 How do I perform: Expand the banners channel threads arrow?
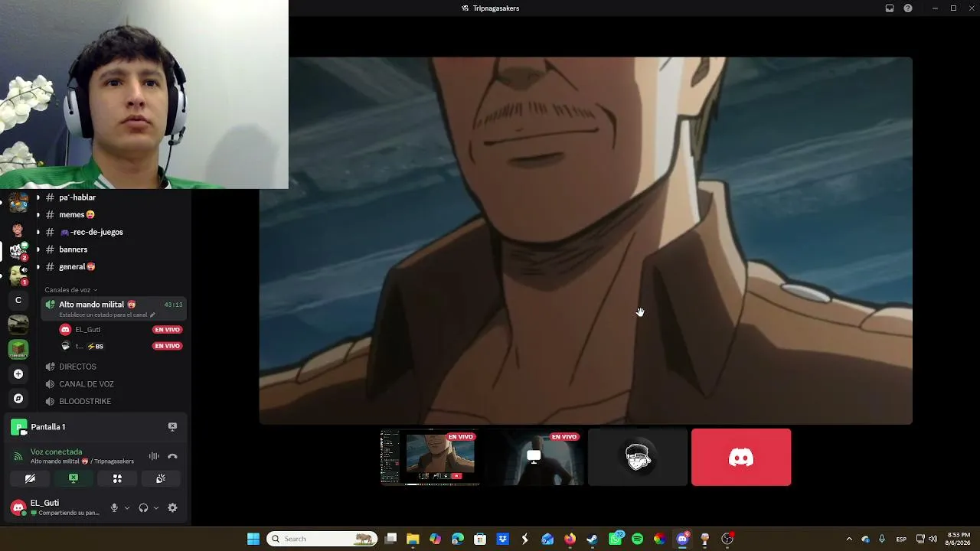[x=38, y=249]
